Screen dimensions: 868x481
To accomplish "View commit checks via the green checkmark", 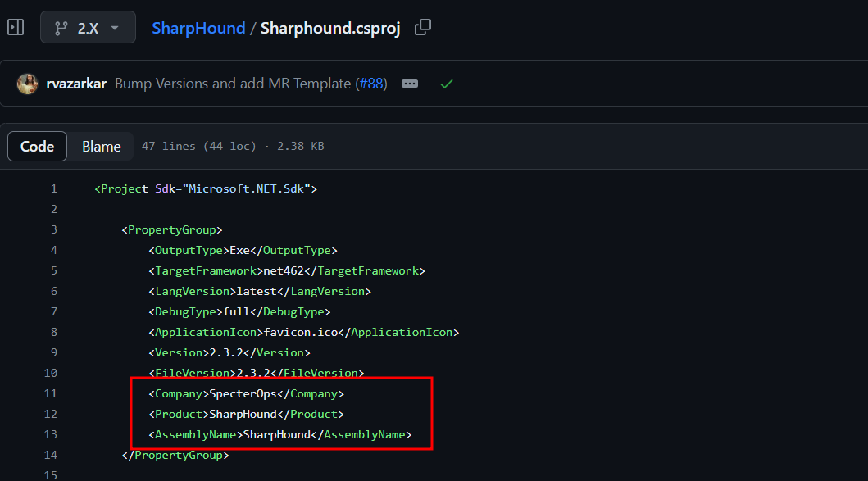I will click(446, 83).
